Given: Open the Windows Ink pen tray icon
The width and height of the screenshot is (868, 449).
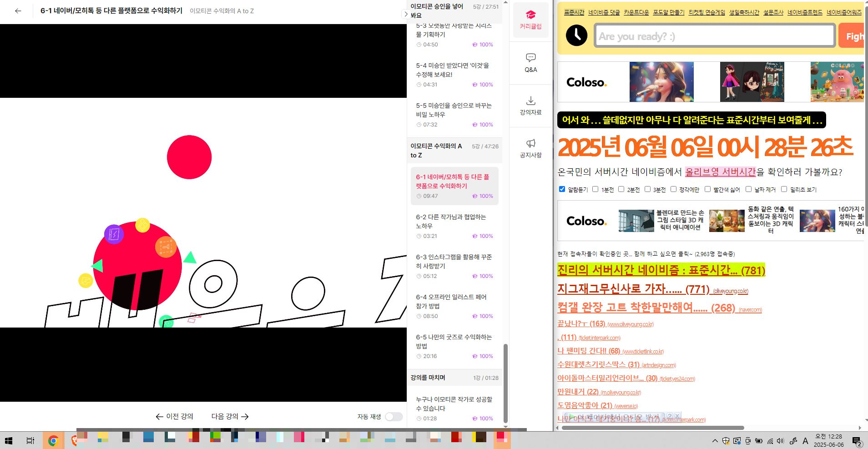Looking at the screenshot, I should [793, 441].
